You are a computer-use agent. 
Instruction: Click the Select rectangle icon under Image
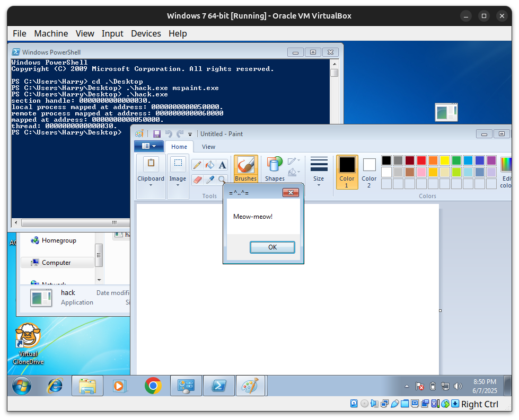coord(178,163)
